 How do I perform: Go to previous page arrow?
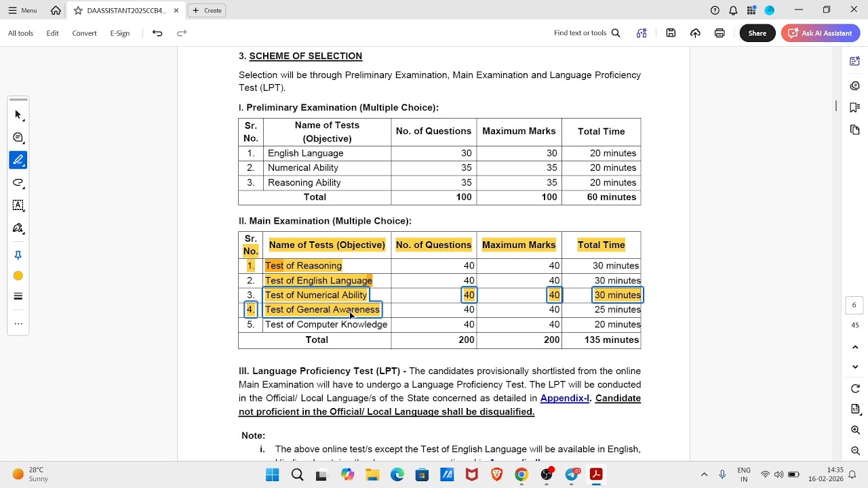(855, 347)
